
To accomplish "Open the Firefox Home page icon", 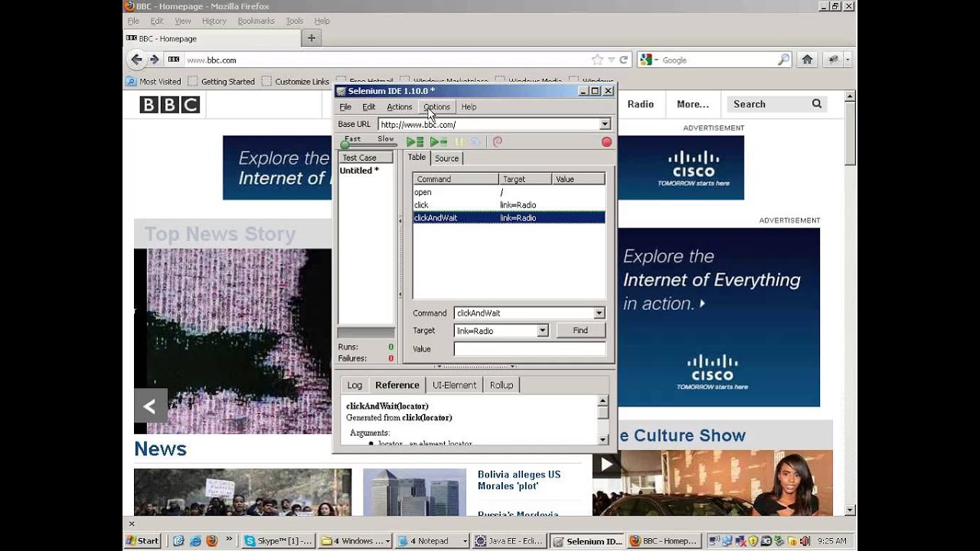I will point(807,60).
